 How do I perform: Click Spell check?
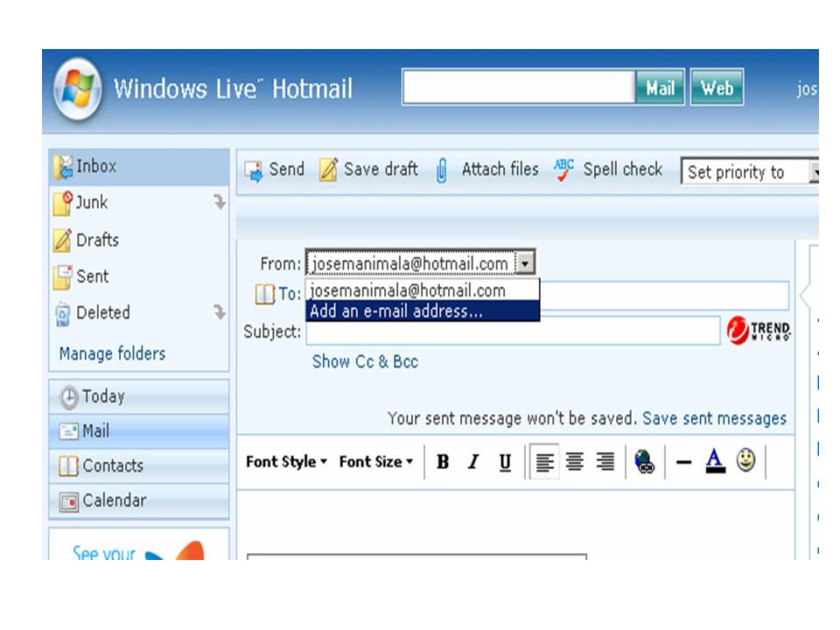pyautogui.click(x=623, y=169)
